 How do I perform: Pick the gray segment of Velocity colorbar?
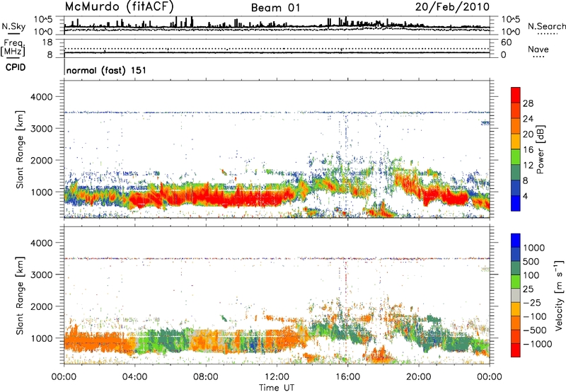pos(516,296)
